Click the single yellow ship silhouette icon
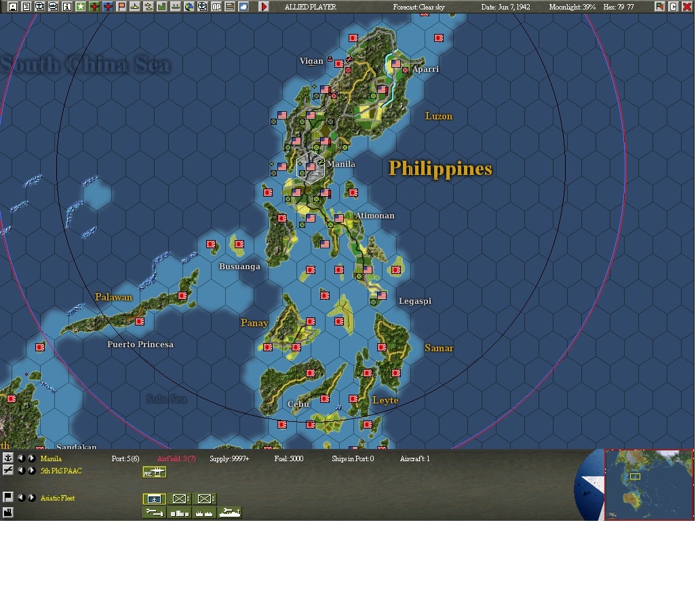 [135, 7]
